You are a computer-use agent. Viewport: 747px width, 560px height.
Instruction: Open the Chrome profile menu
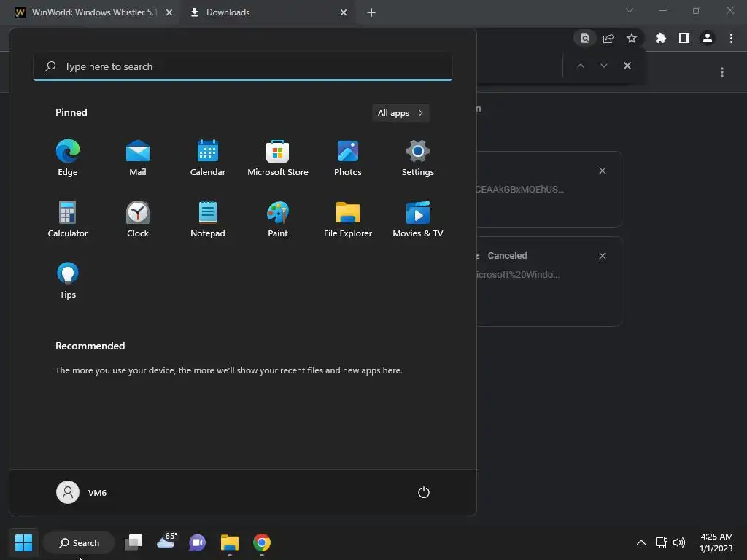pyautogui.click(x=708, y=38)
